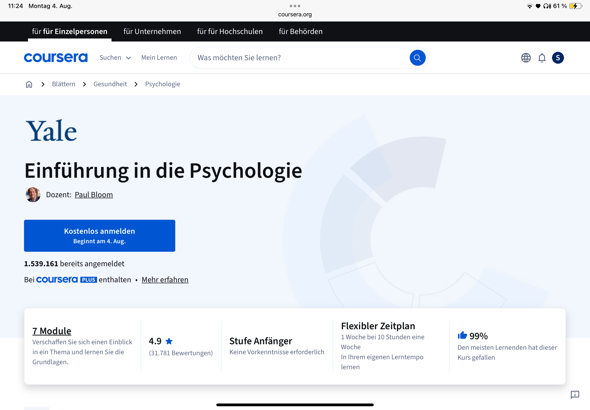The height and width of the screenshot is (410, 590).
Task: Open notifications bell icon
Action: 542,58
